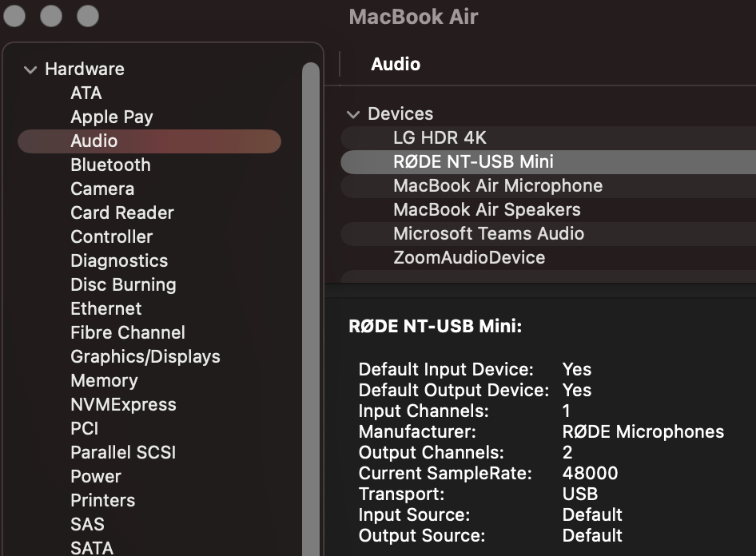756x556 pixels.
Task: Choose ZoomAudioDevice in Devices list
Action: [469, 258]
